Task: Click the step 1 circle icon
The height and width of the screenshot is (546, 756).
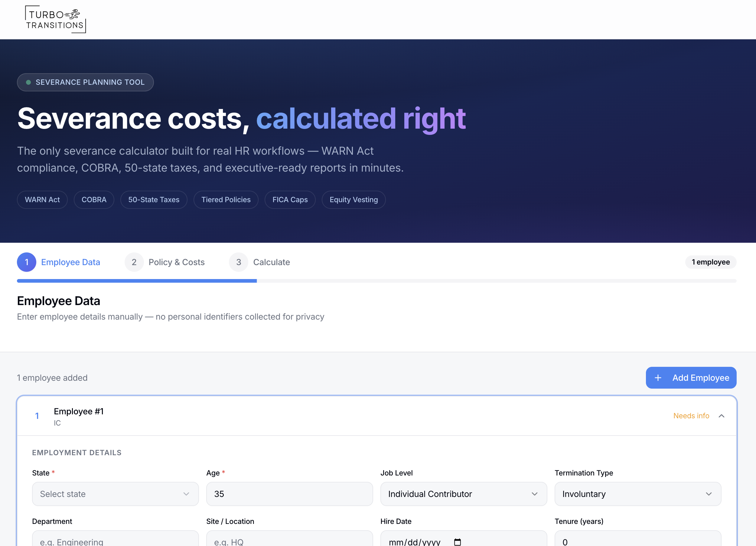Action: pos(27,262)
